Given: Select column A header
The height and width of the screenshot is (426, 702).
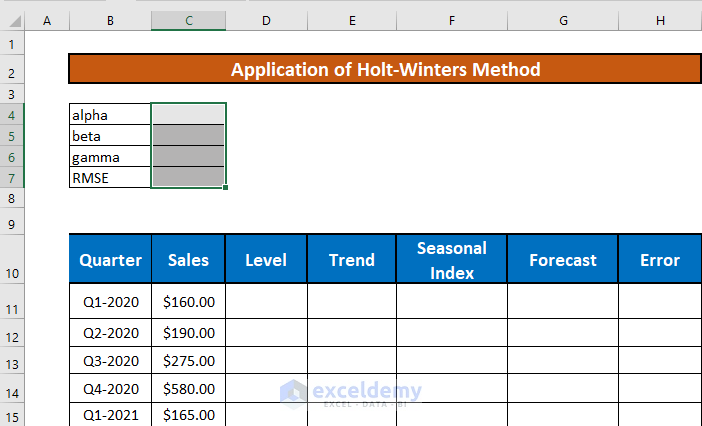Looking at the screenshot, I should click(47, 21).
